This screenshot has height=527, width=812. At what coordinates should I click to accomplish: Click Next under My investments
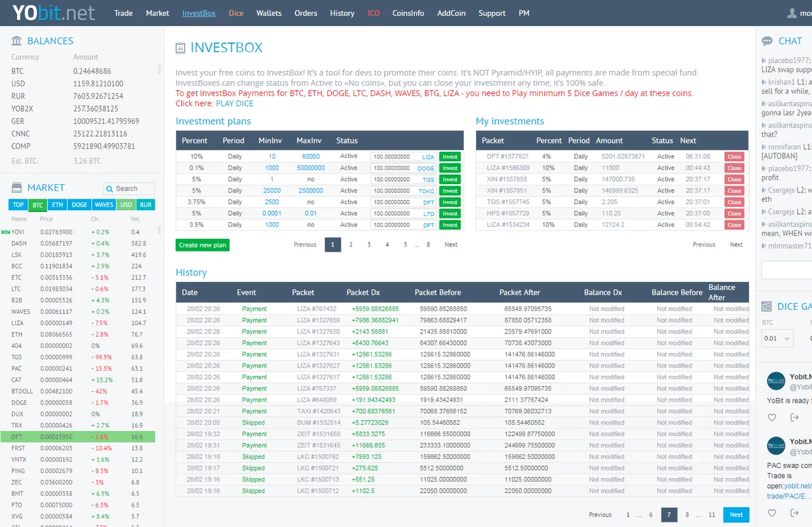[x=736, y=244]
